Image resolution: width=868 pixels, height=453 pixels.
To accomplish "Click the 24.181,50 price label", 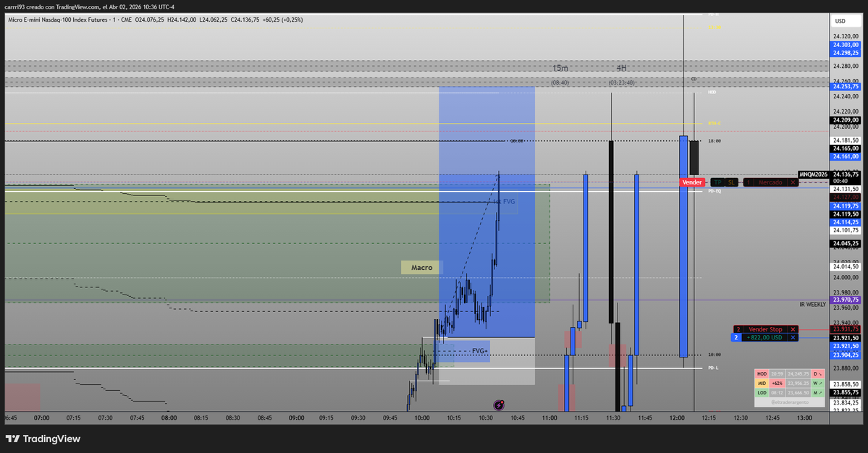I will pyautogui.click(x=846, y=140).
